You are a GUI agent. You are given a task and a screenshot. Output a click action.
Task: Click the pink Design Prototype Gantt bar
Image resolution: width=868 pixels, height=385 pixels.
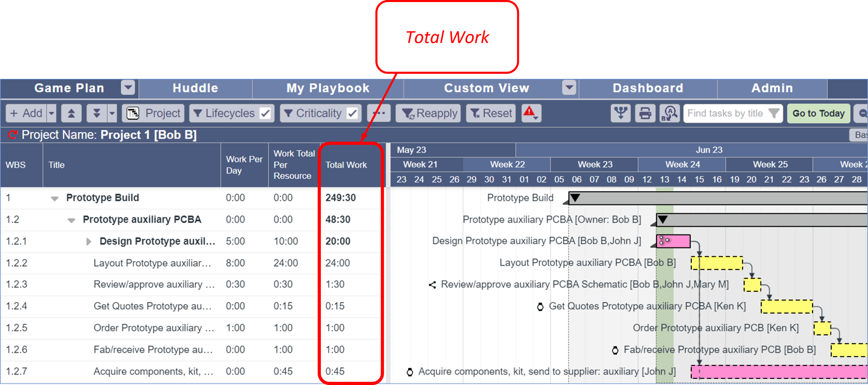tap(673, 241)
